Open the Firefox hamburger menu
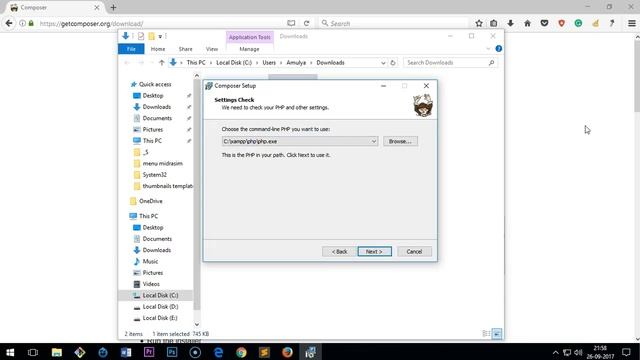Viewport: 640px width, 360px height. tap(631, 23)
